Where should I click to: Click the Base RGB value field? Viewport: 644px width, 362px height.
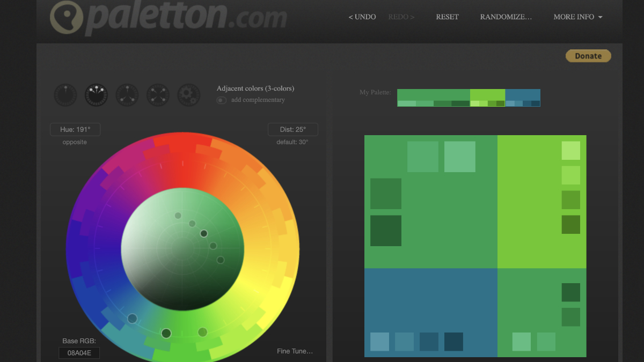coord(79,353)
